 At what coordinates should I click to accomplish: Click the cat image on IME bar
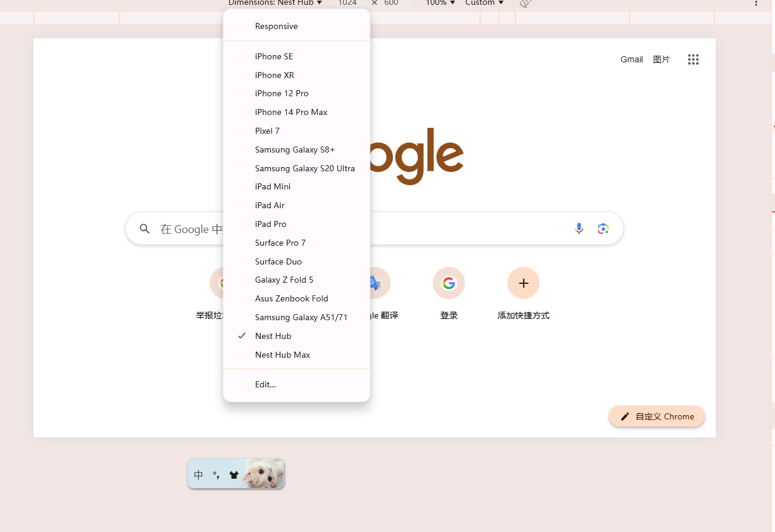pyautogui.click(x=263, y=473)
